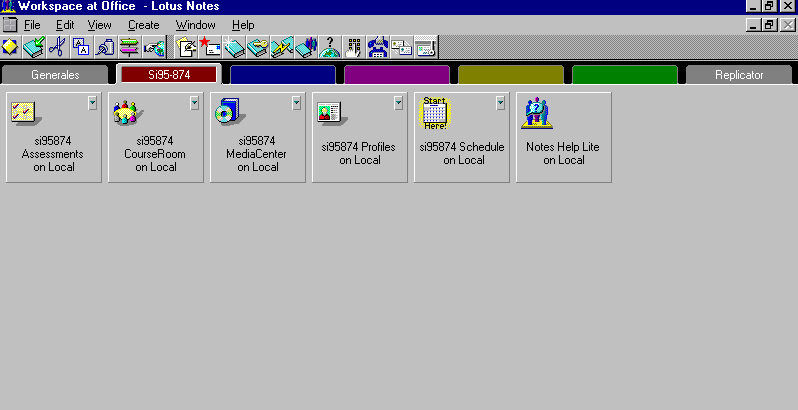Open the Help menu
The height and width of the screenshot is (410, 798).
pyautogui.click(x=243, y=25)
